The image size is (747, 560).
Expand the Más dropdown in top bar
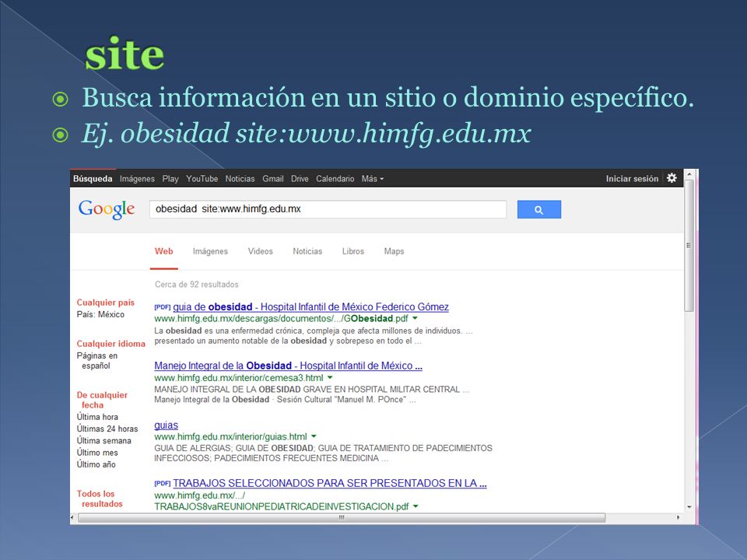tap(372, 179)
